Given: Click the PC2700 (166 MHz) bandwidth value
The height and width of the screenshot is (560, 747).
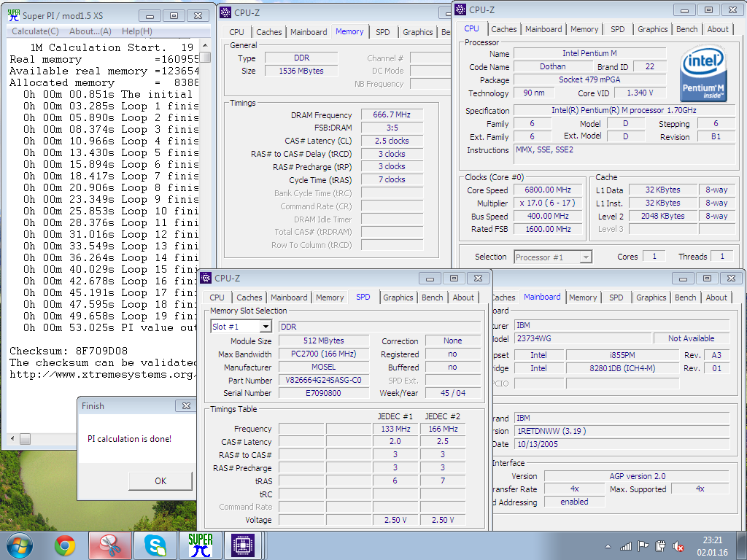Looking at the screenshot, I should (323, 354).
